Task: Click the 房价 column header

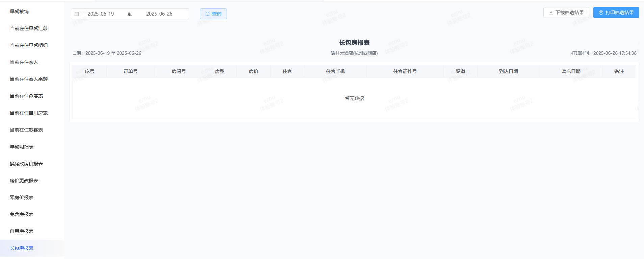Action: click(x=254, y=71)
